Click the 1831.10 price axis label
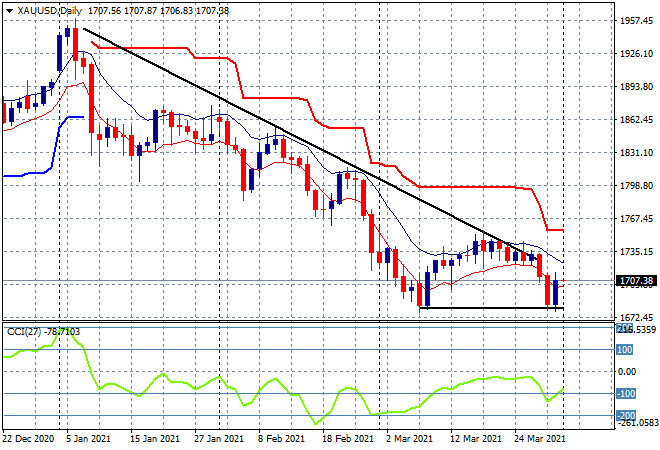The width and height of the screenshot is (660, 450). [636, 152]
